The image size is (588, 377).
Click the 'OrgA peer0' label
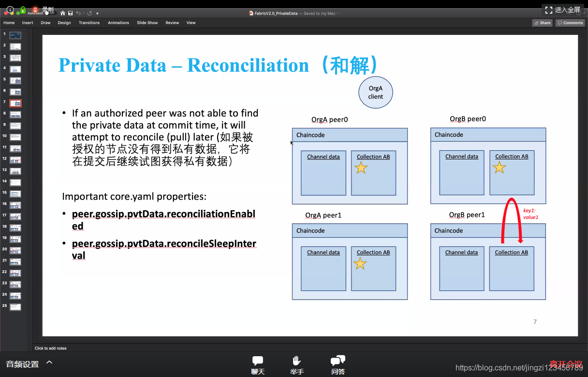point(329,120)
